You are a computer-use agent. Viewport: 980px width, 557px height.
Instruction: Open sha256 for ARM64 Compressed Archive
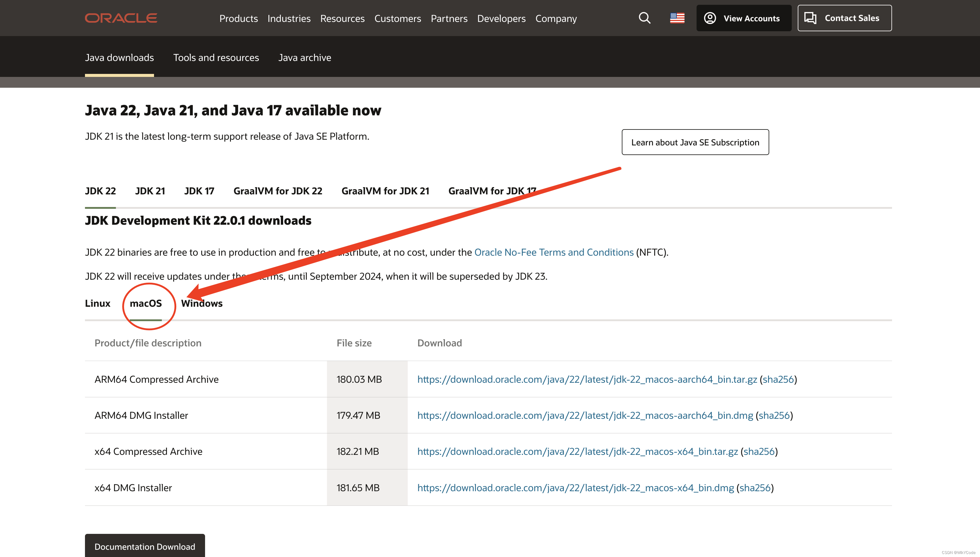point(778,379)
